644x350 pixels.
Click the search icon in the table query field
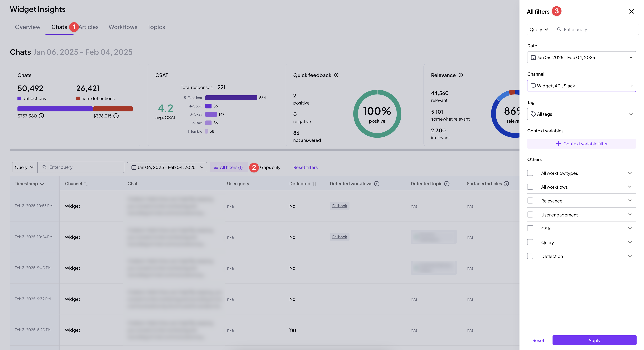44,167
